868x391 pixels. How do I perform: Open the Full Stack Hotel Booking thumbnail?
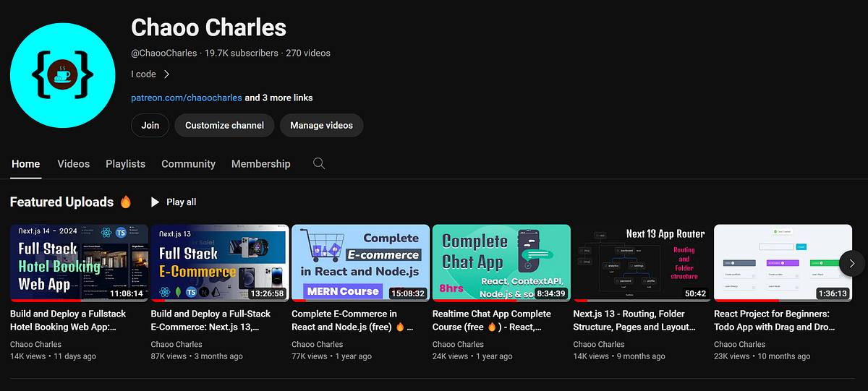coord(80,262)
